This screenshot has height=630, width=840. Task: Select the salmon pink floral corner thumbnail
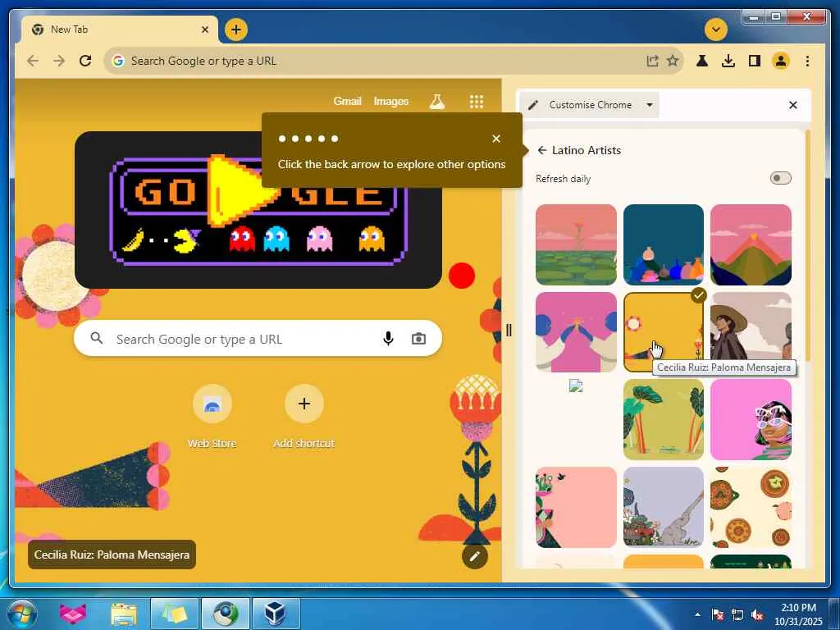(x=576, y=507)
